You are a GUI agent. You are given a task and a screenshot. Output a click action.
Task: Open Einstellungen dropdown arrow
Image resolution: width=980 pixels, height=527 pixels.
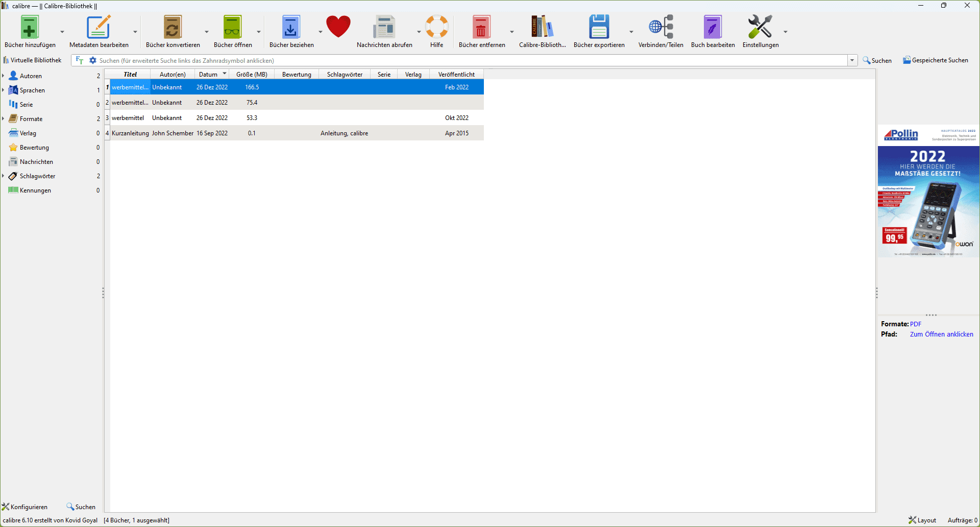tap(786, 32)
